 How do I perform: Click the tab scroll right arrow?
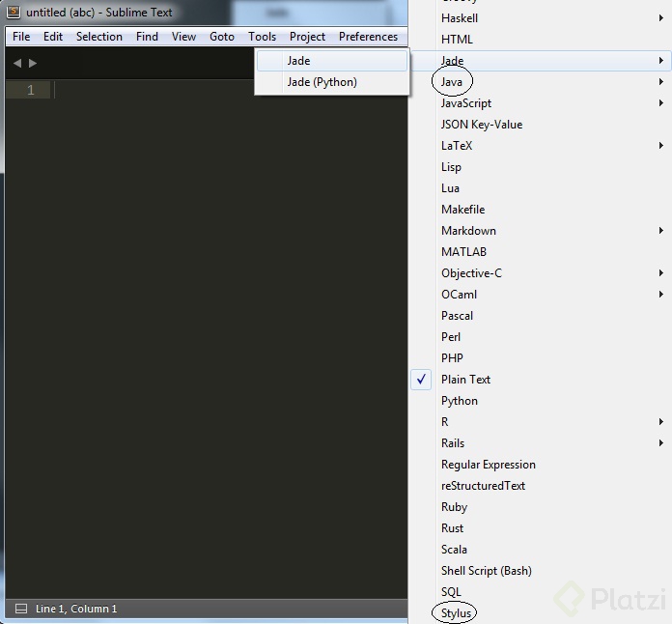click(33, 63)
